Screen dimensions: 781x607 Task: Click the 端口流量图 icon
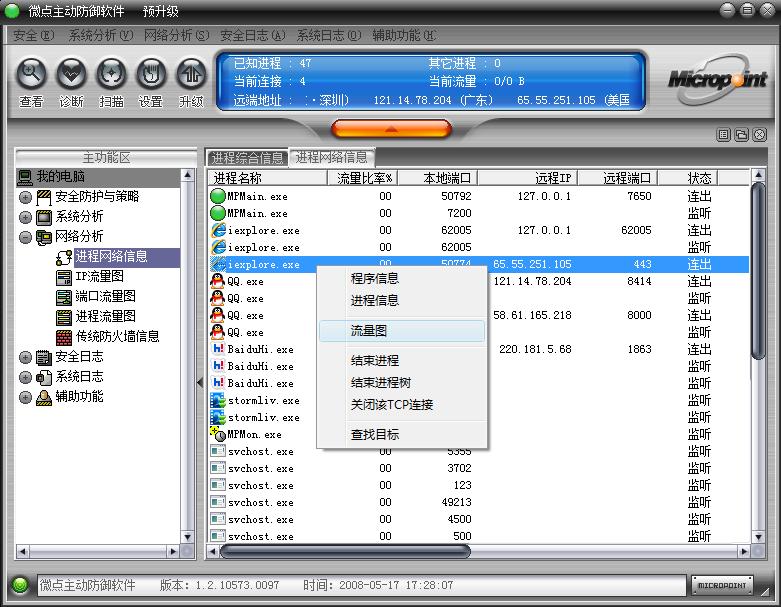(x=64, y=297)
